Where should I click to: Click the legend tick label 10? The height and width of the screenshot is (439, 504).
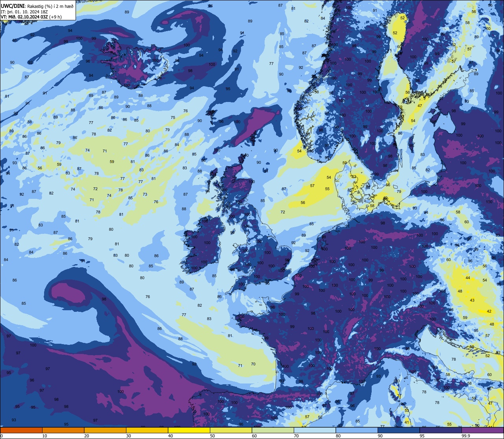click(x=44, y=436)
